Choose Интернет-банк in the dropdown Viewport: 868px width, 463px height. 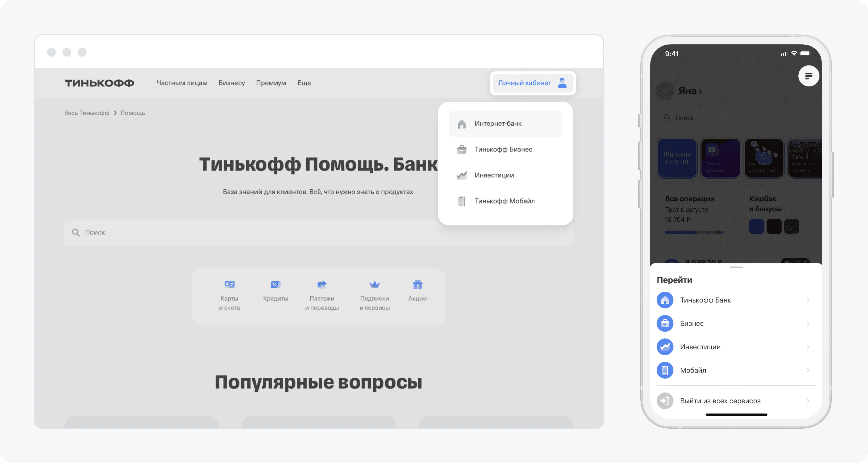click(x=506, y=124)
